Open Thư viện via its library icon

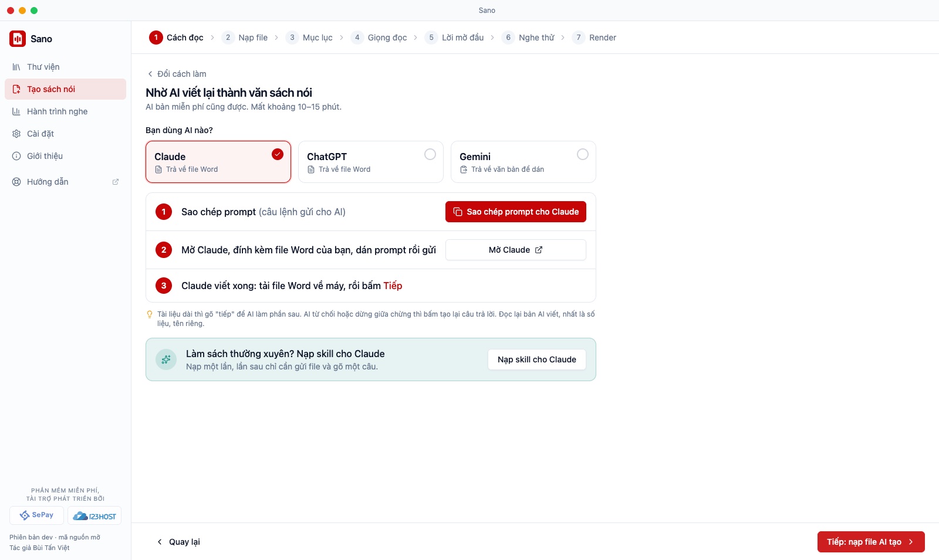(x=16, y=67)
